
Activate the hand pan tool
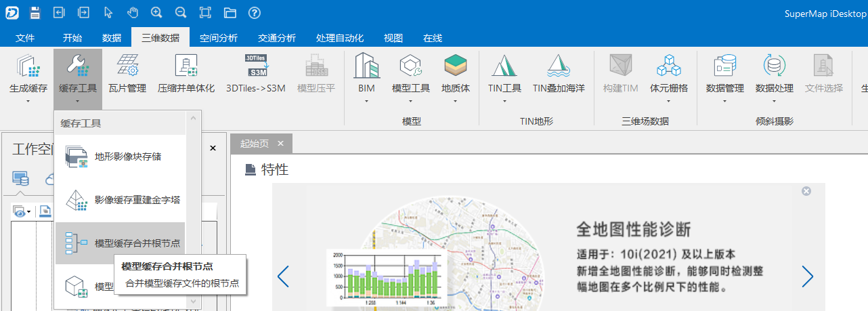[x=132, y=12]
